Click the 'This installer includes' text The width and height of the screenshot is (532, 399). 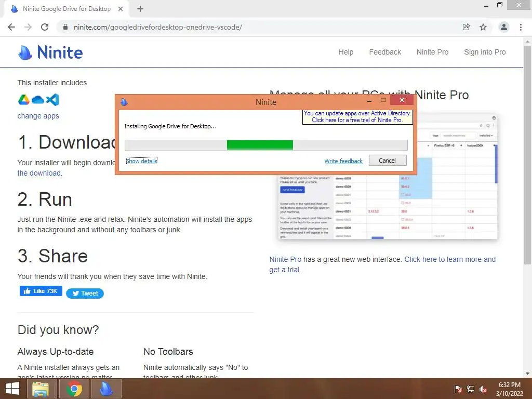pos(52,83)
